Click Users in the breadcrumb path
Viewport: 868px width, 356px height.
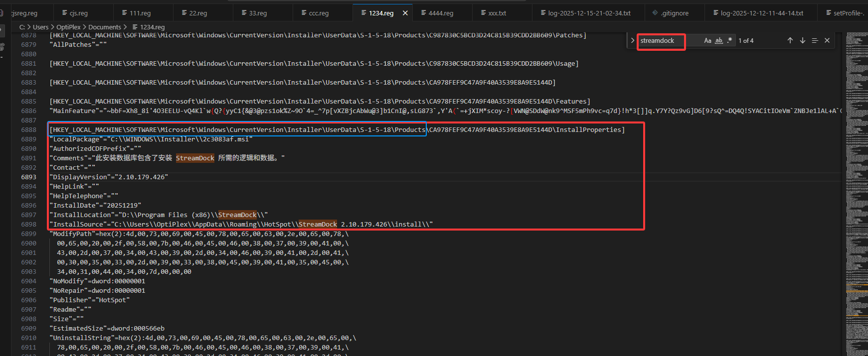click(x=40, y=27)
